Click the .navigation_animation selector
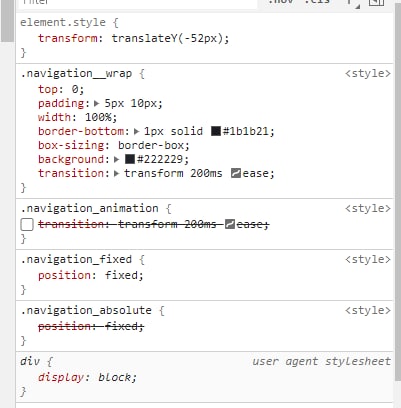 click(x=89, y=208)
